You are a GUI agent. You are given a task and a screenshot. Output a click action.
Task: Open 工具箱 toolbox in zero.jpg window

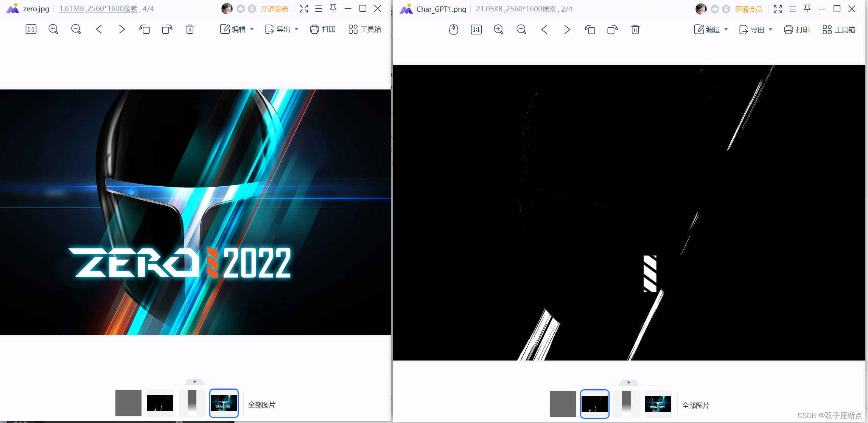[365, 29]
